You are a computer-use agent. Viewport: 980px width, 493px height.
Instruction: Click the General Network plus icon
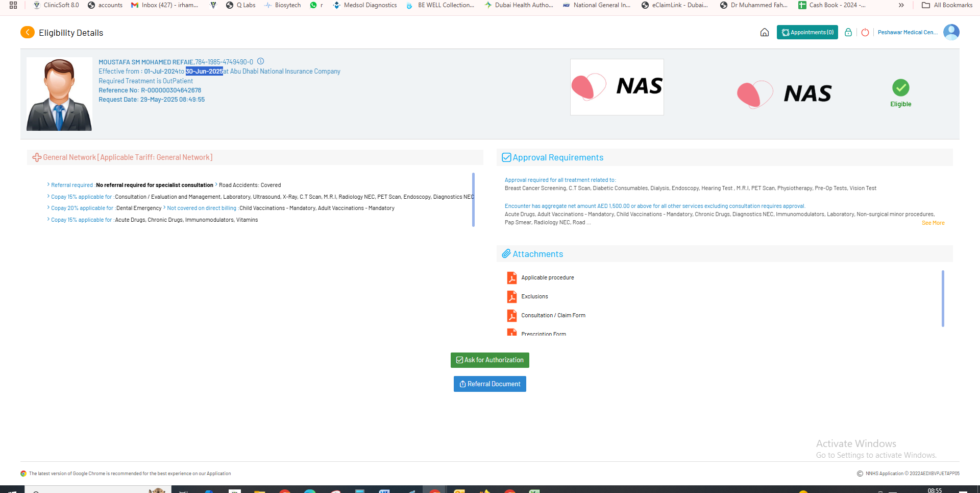pos(37,157)
